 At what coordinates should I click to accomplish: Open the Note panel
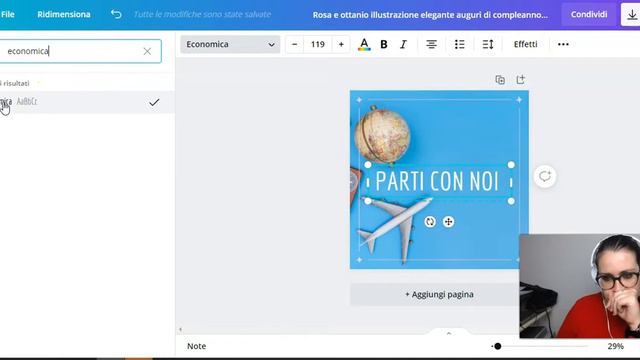196,346
